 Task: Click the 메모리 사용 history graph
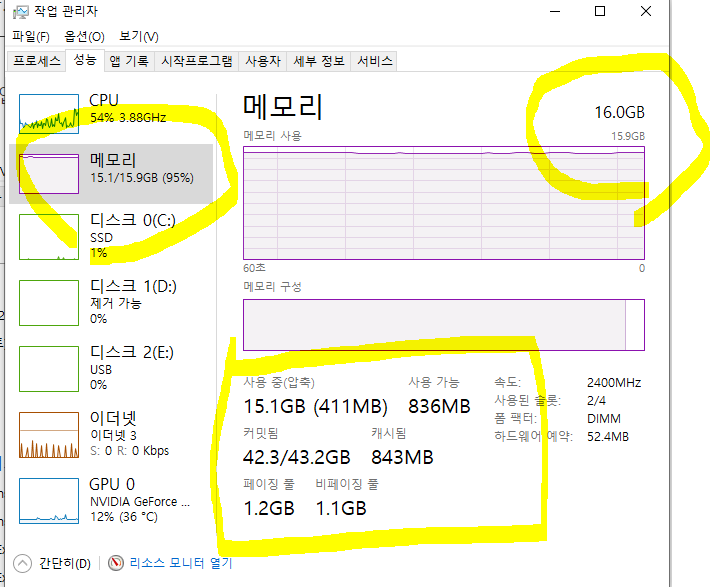444,203
